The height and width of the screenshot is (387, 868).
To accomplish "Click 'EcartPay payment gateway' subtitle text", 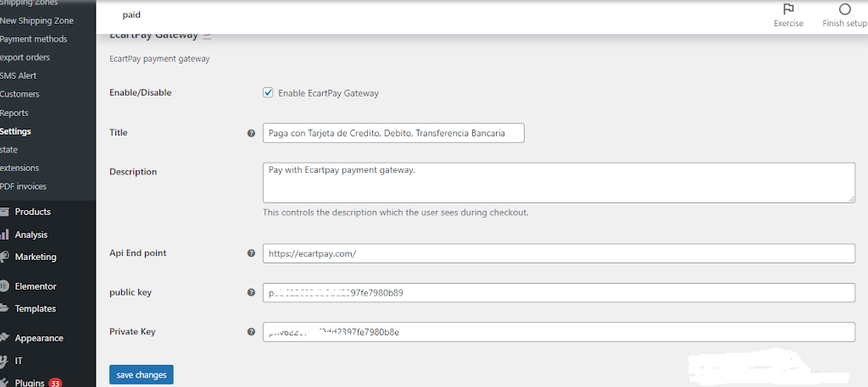I will tap(159, 58).
